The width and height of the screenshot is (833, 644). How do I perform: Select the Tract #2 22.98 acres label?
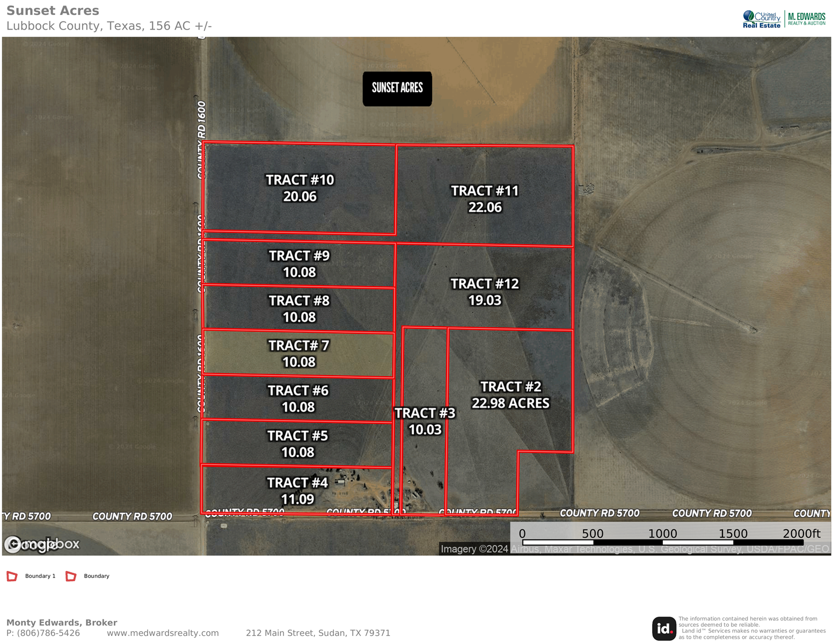[510, 394]
